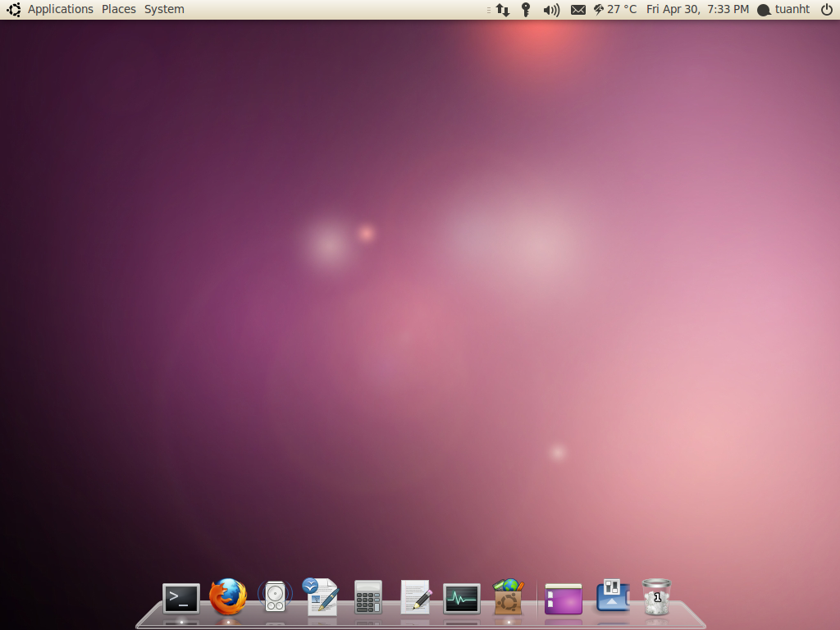
Task: Click the purple desktop icon in dock
Action: coord(563,598)
